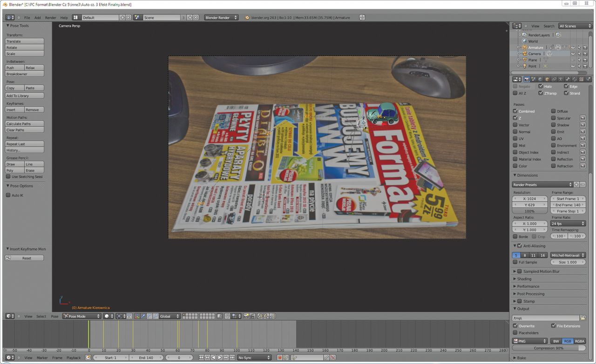Click the add scene plus icon
The height and width of the screenshot is (364, 596).
pos(190,17)
